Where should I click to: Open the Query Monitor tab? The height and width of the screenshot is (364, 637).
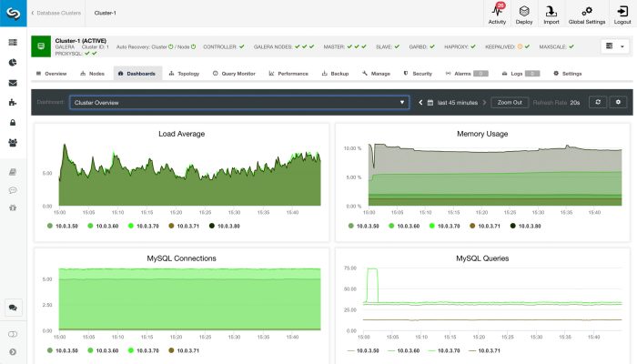point(237,73)
